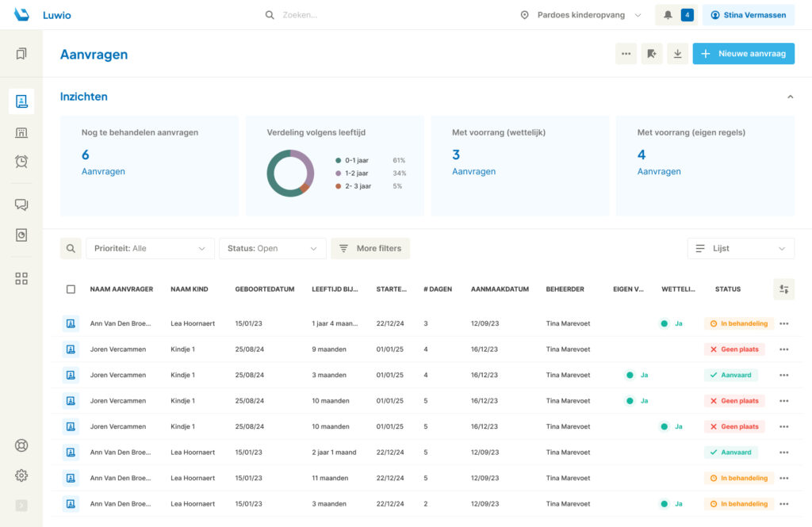
Task: Sort by the BEHEERDER column header
Action: coord(565,289)
